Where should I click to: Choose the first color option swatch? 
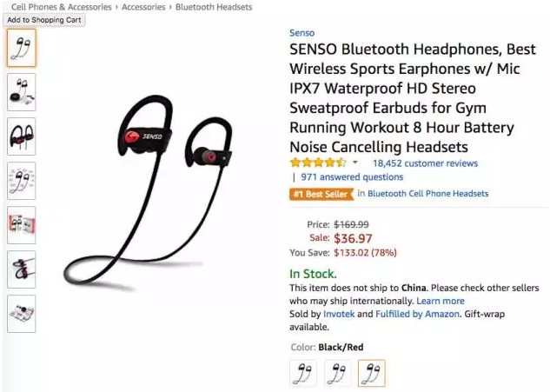click(x=303, y=373)
